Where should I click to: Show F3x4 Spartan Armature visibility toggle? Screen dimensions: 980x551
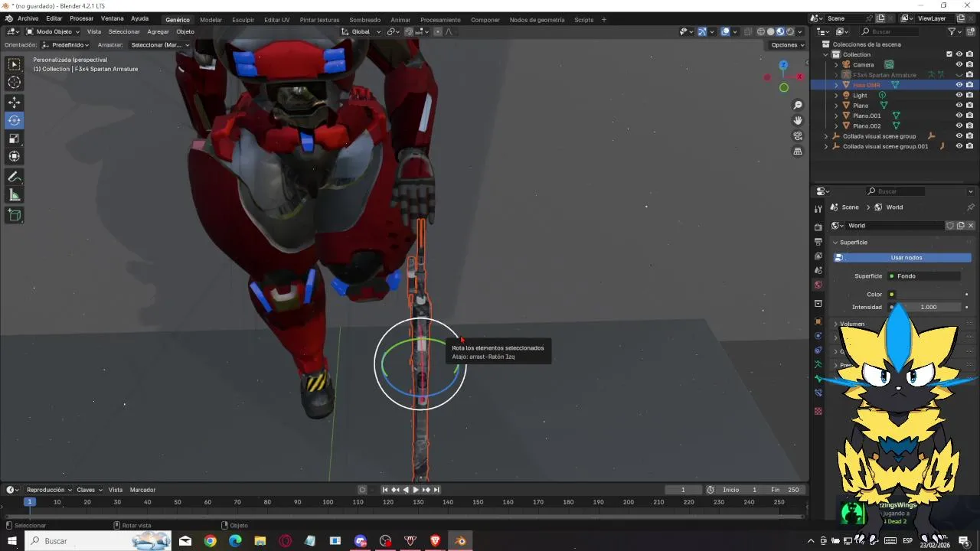pos(959,74)
